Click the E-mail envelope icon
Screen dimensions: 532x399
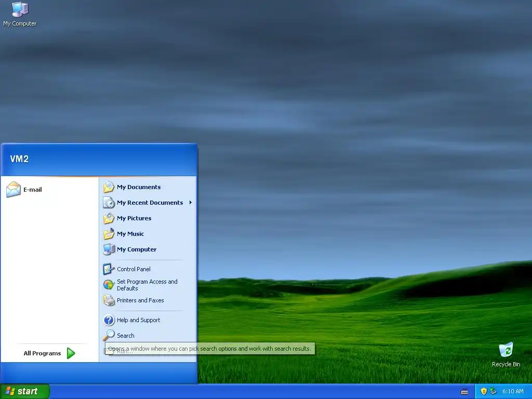[14, 189]
